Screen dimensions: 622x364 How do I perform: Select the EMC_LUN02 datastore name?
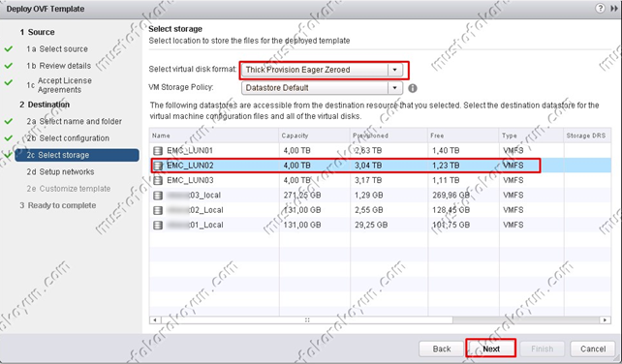190,166
